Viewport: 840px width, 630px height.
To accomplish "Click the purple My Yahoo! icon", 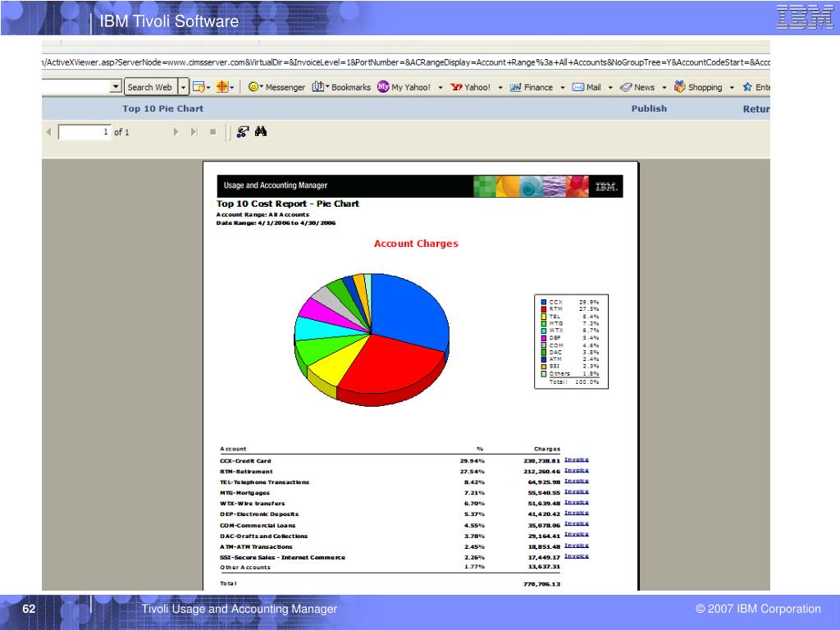I will (383, 87).
